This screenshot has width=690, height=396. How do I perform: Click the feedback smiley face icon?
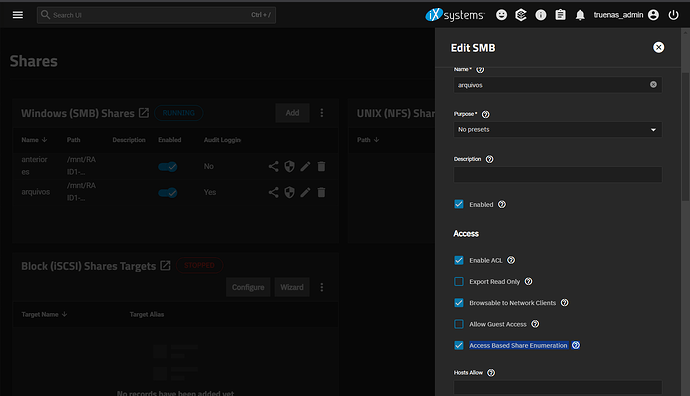coord(501,15)
